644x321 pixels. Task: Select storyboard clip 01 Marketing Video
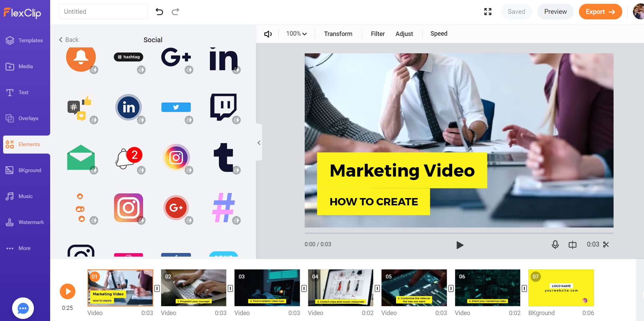pyautogui.click(x=120, y=288)
